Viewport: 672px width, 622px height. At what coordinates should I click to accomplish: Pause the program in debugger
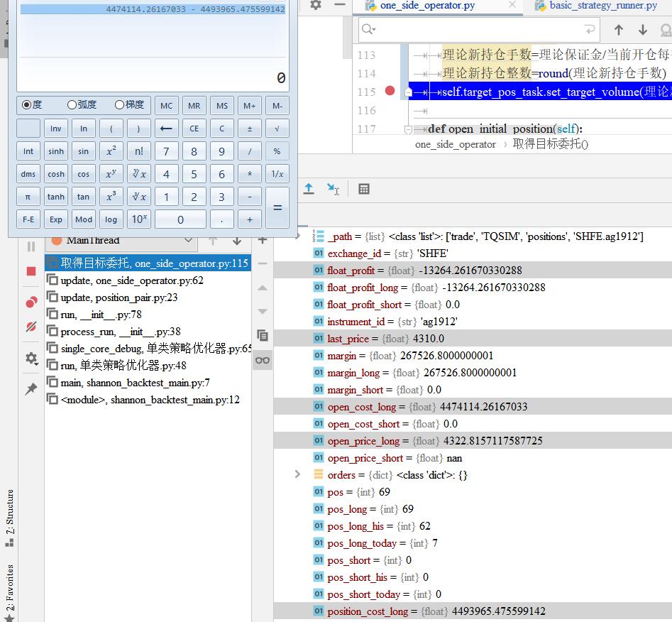(31, 246)
